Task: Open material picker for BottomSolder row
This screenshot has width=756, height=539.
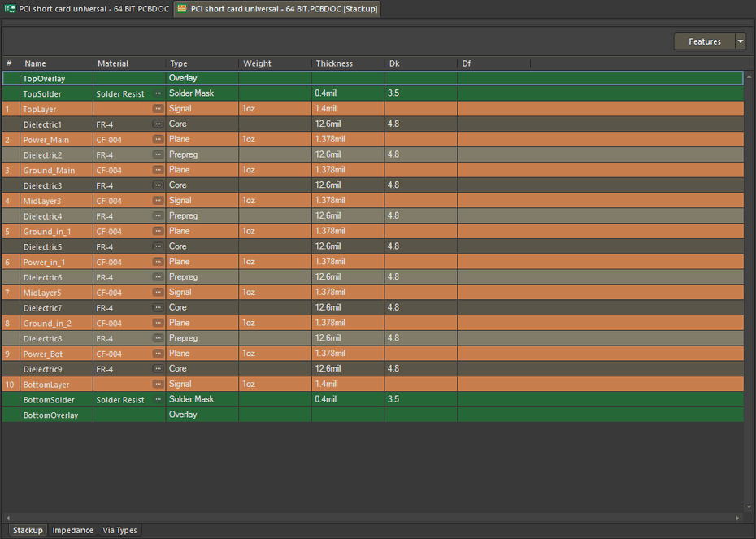Action: pyautogui.click(x=159, y=399)
